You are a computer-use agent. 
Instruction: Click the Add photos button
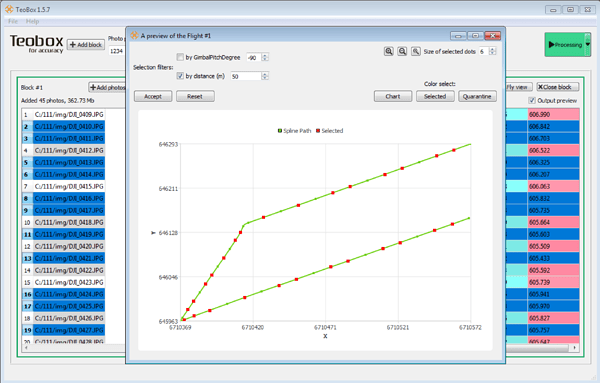108,88
